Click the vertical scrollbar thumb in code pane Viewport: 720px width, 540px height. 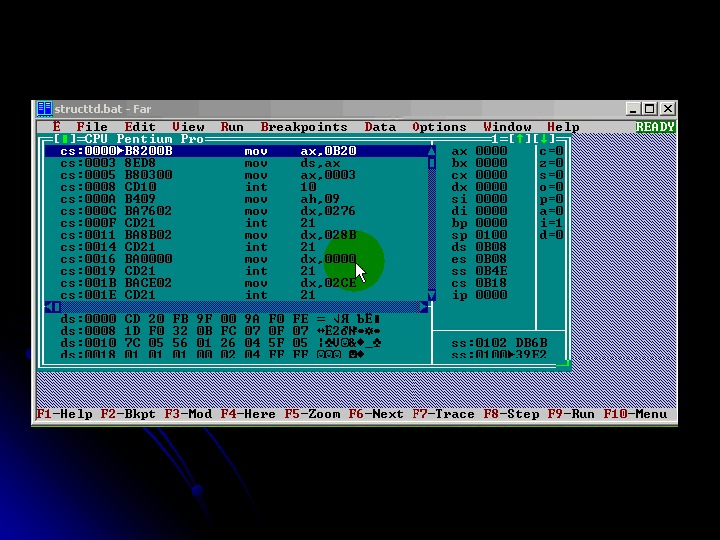point(432,163)
